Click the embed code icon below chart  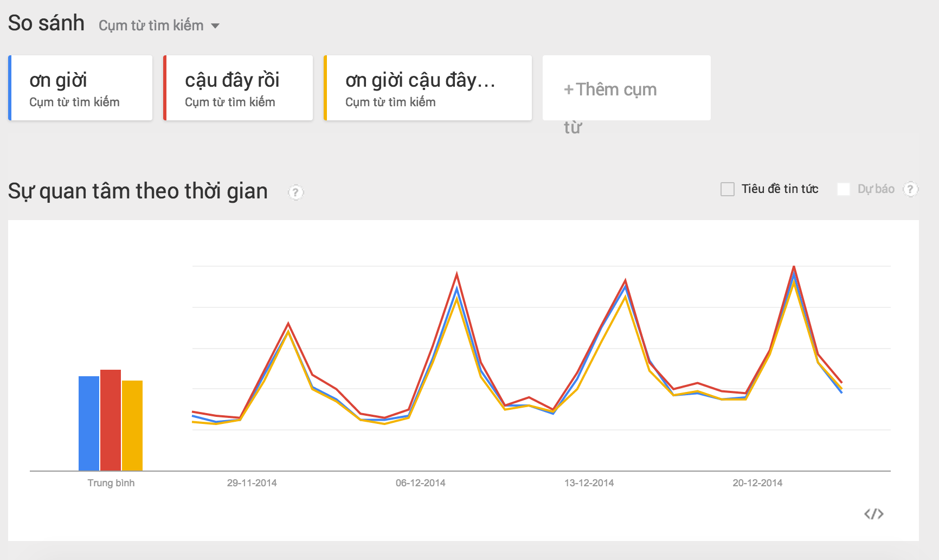(x=873, y=513)
